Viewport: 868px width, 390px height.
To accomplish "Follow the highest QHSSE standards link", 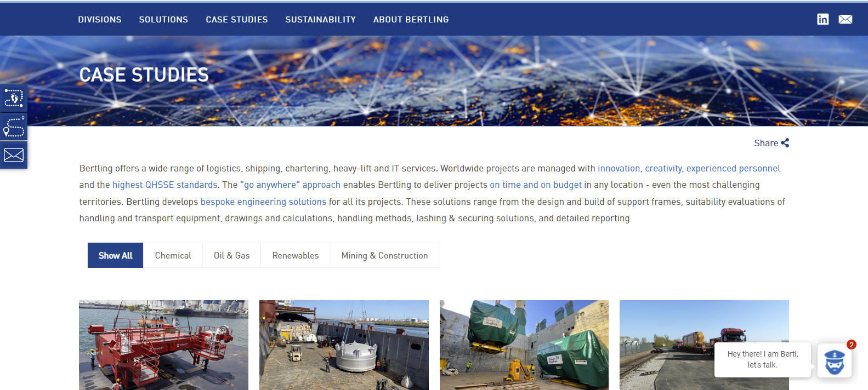I will pos(165,185).
